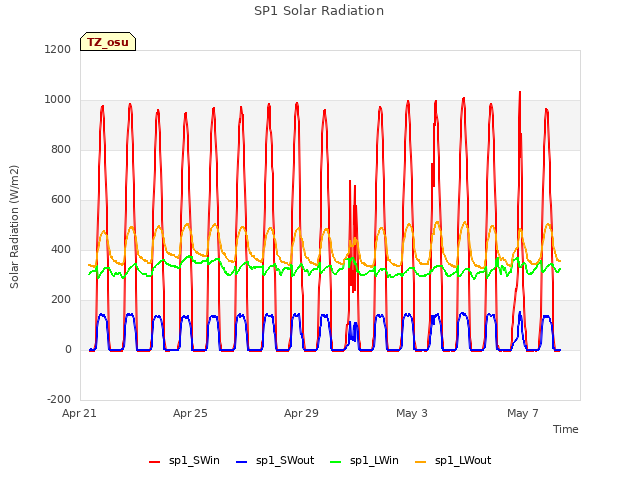Click the 400 y-axis tick label
This screenshot has width=640, height=480.
[61, 249]
